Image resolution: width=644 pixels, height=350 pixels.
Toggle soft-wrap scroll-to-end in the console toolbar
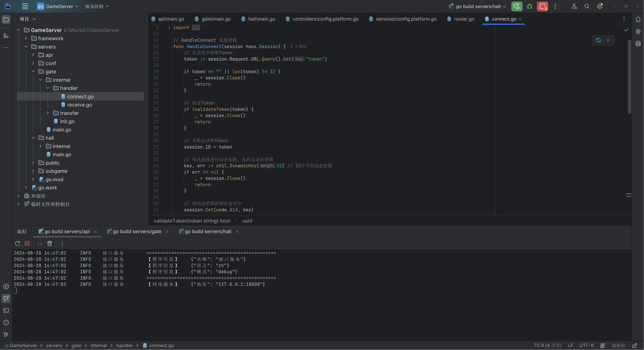pos(40,243)
